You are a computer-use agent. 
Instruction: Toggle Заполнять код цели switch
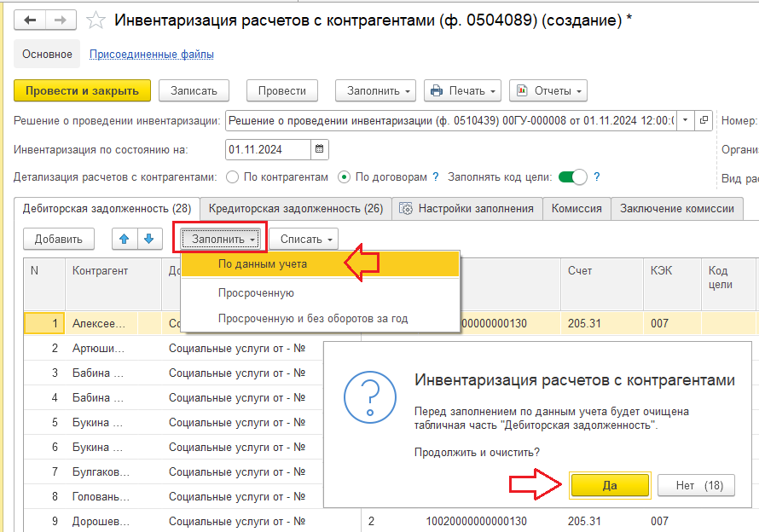(x=572, y=177)
